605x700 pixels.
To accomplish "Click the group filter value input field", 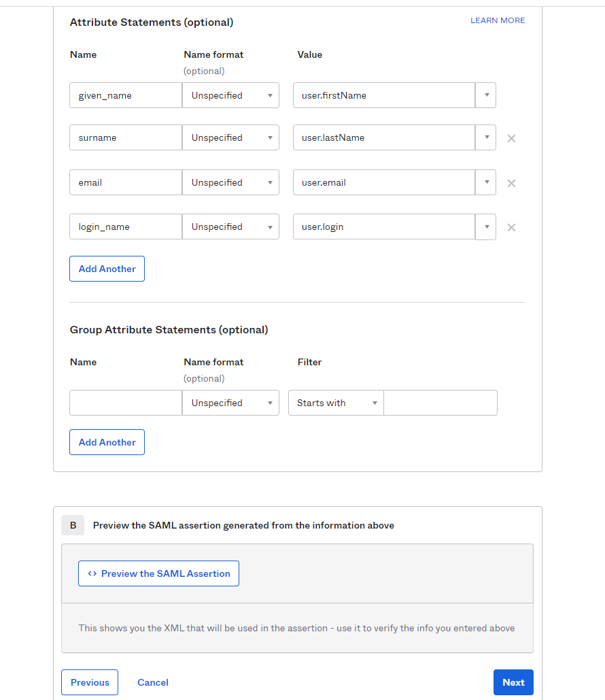I will [440, 403].
